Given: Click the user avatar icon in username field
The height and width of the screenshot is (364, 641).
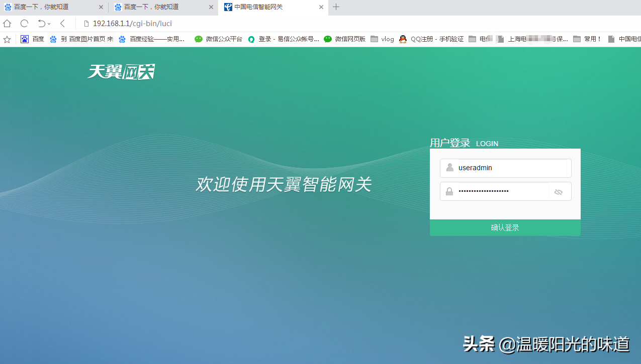Looking at the screenshot, I should click(x=449, y=168).
